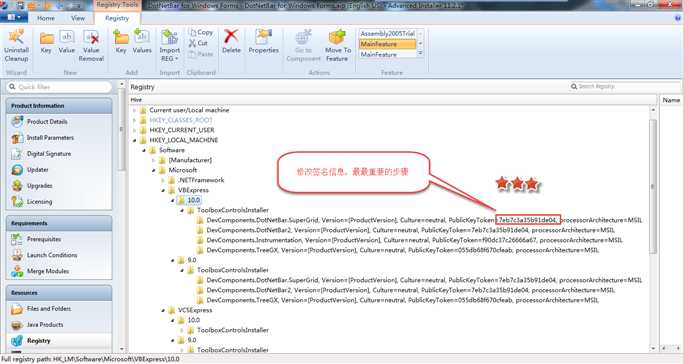Open the Install Parameters page
Viewport: 683px width, 364px height.
coord(50,138)
